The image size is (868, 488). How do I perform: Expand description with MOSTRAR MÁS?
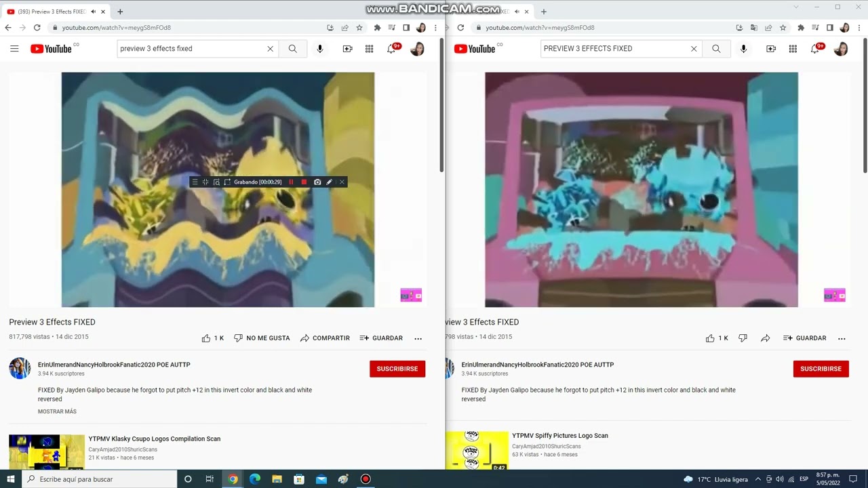(x=57, y=411)
